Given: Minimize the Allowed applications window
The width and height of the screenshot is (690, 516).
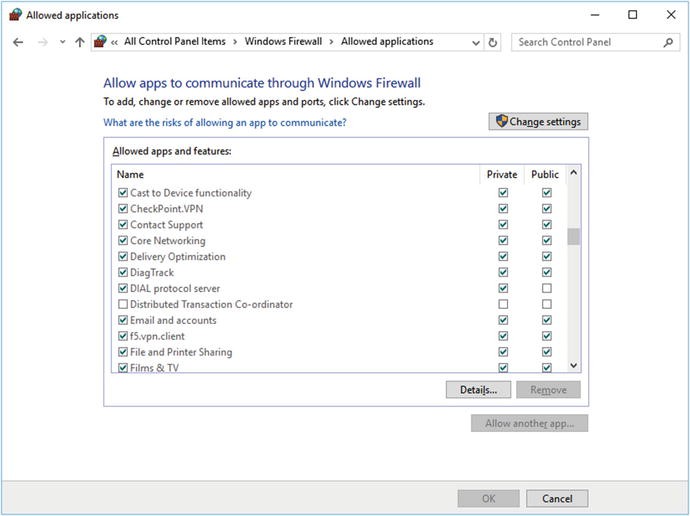Looking at the screenshot, I should [595, 15].
